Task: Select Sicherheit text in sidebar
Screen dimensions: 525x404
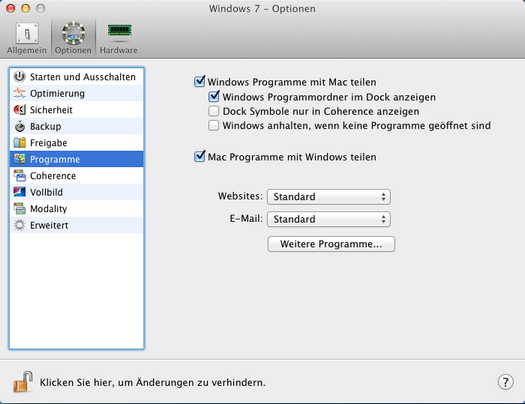Action: (51, 110)
